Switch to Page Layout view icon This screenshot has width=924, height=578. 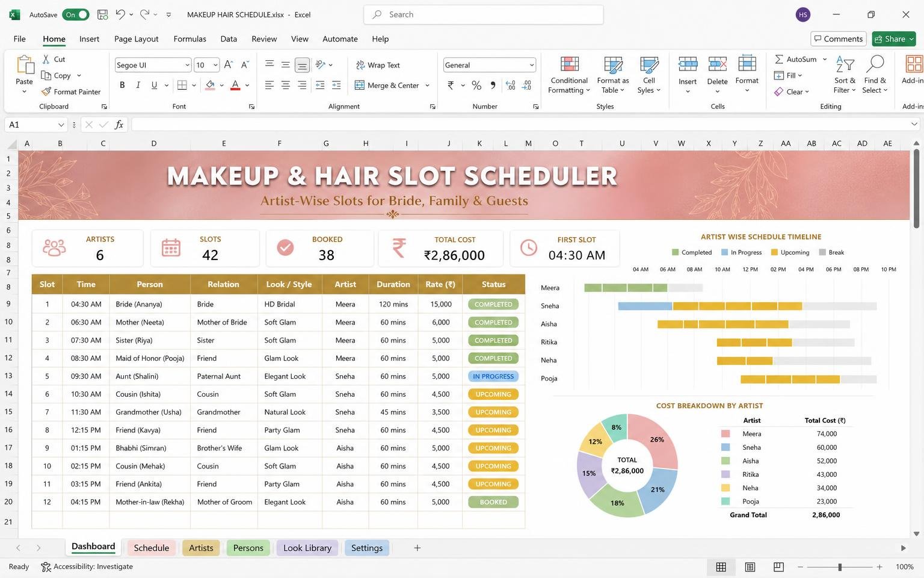[x=750, y=567]
